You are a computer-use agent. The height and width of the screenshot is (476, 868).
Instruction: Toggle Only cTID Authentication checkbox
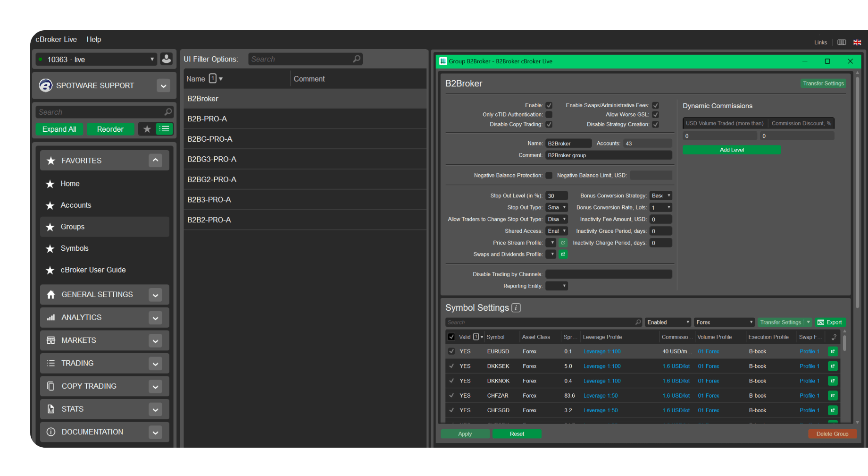coord(549,114)
